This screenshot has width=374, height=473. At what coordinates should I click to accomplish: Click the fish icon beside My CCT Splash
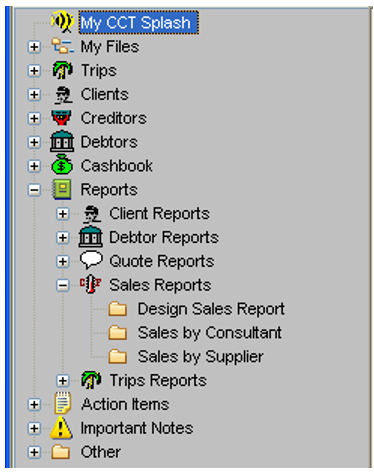(x=62, y=22)
